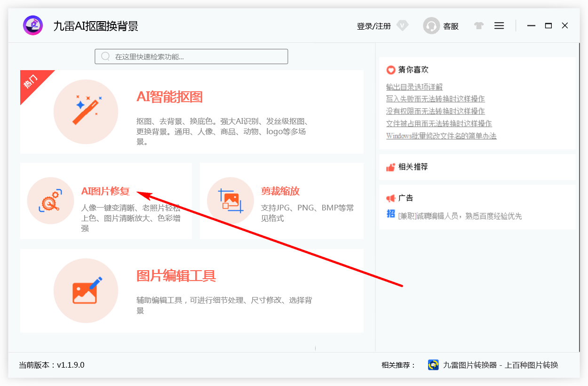Click the AI智能抠图 magic wand icon
This screenshot has width=588, height=386.
86,112
